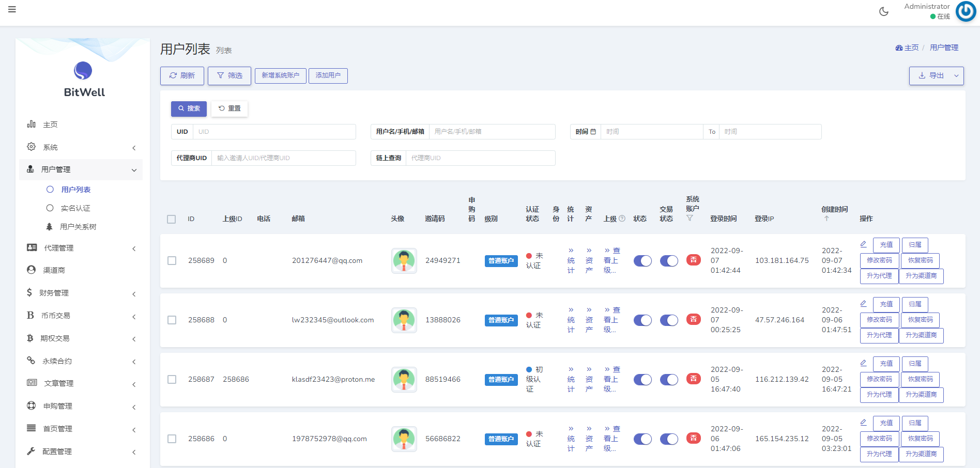Toggle dark mode moon icon
The height and width of the screenshot is (468, 980).
tap(884, 11)
